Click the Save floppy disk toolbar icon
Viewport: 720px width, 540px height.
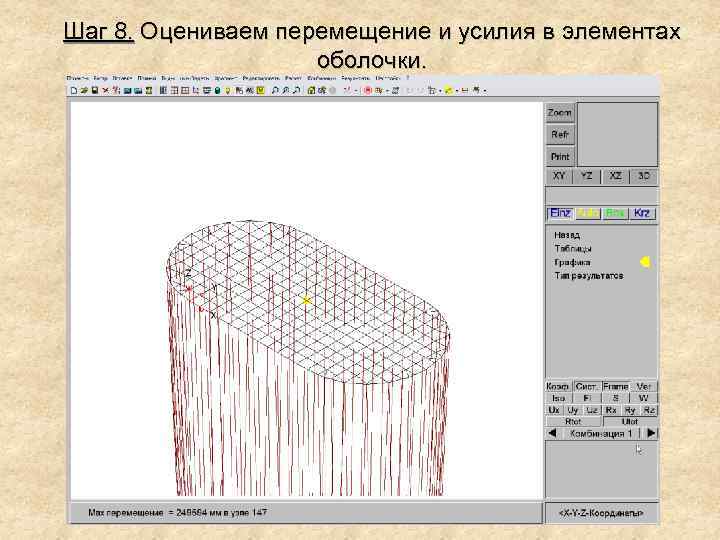point(95,90)
